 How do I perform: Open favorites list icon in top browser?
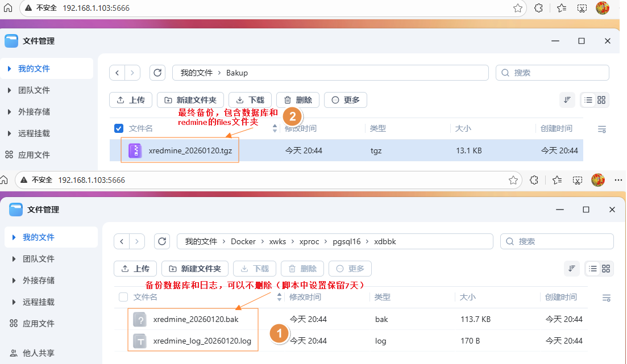point(562,8)
